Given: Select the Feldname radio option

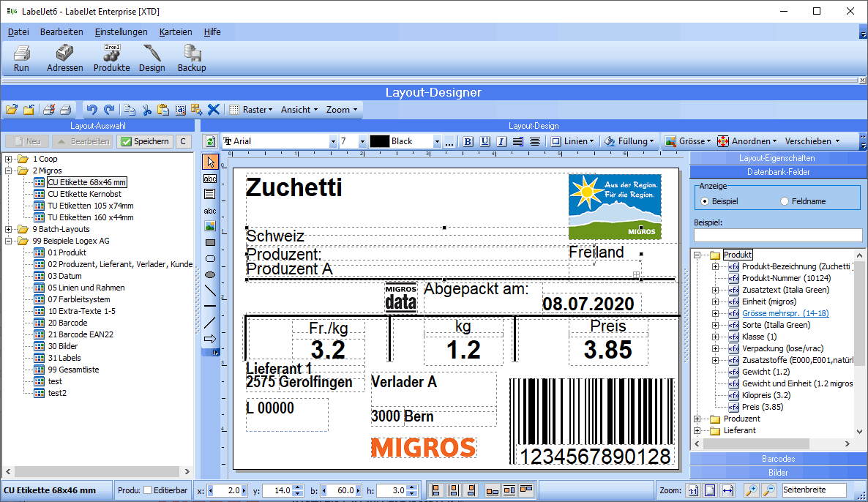Looking at the screenshot, I should (785, 201).
